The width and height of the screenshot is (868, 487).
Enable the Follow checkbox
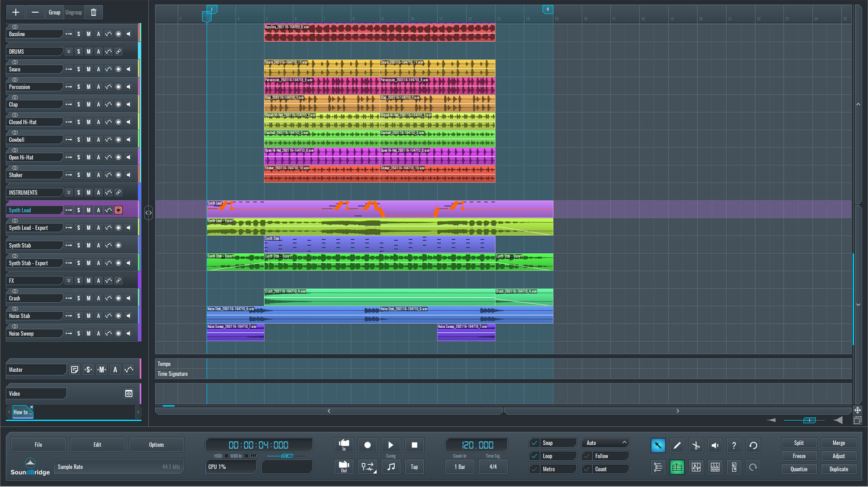(x=587, y=456)
